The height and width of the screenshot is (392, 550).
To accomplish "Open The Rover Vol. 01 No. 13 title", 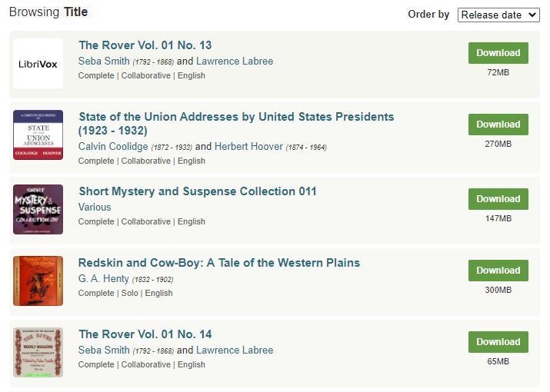I will 145,45.
